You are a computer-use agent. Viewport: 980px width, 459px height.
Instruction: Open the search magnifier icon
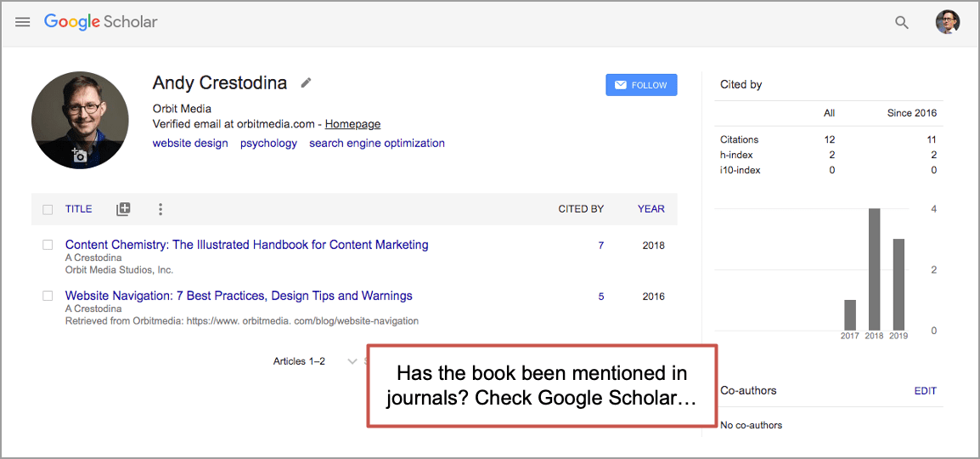tap(901, 22)
